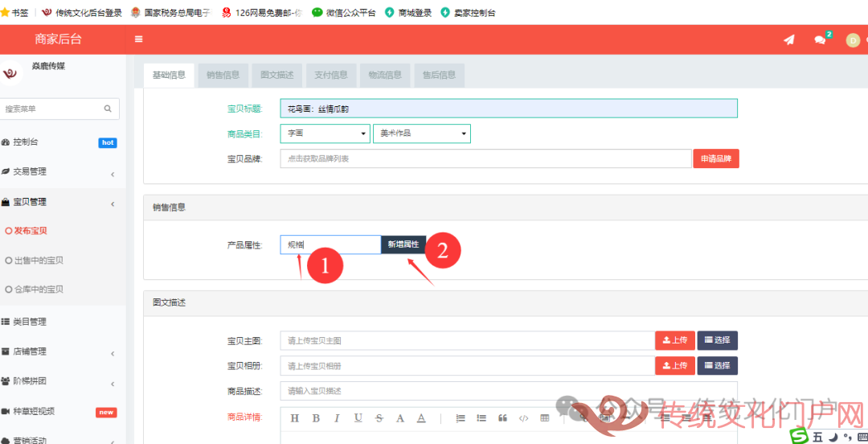This screenshot has width=868, height=444.
Task: Click the 宝贝相册 path field
Action: 467,366
